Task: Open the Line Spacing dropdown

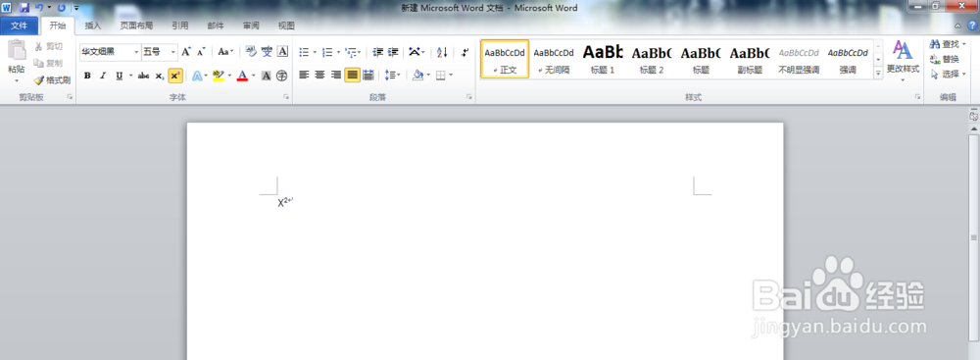Action: coord(392,76)
